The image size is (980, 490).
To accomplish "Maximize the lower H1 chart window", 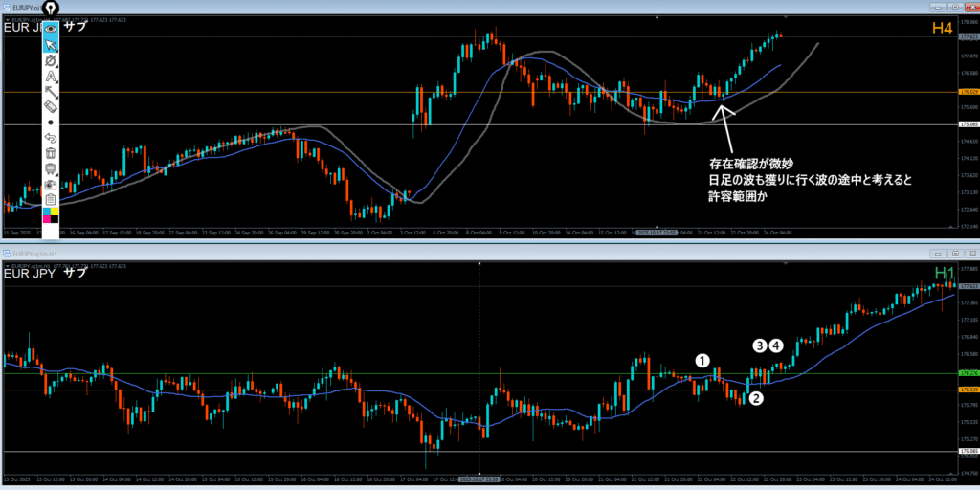I will point(954,253).
